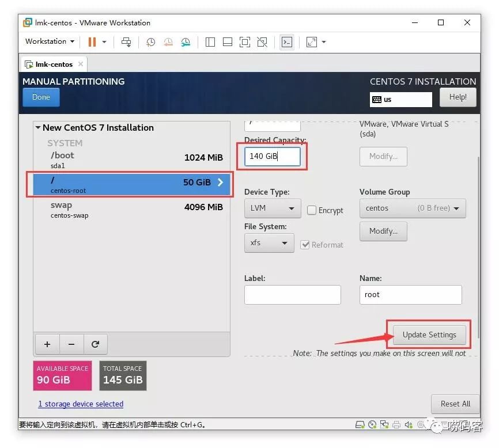Reload storage configuration with refresh icon

click(x=95, y=344)
